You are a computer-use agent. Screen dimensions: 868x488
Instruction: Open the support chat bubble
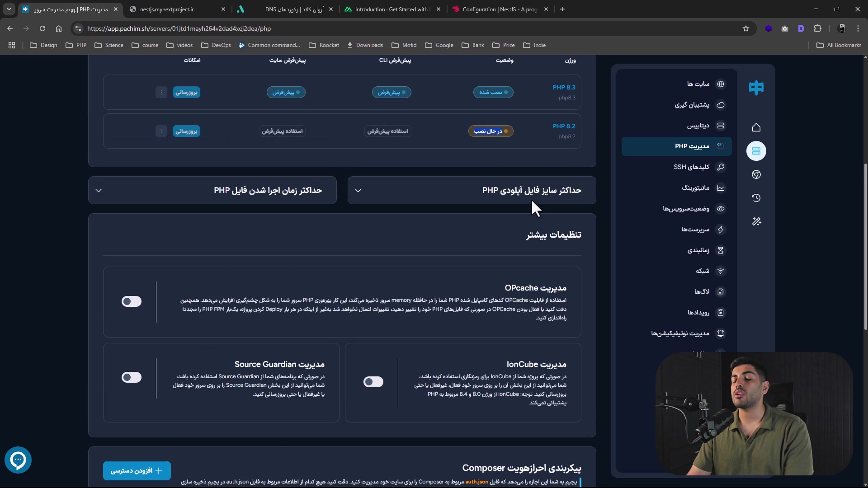point(18,460)
